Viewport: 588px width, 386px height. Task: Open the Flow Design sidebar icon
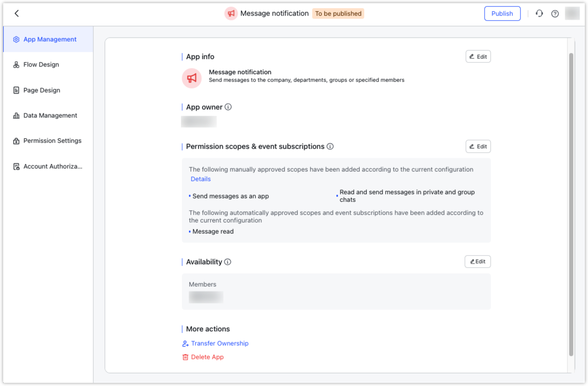[16, 65]
